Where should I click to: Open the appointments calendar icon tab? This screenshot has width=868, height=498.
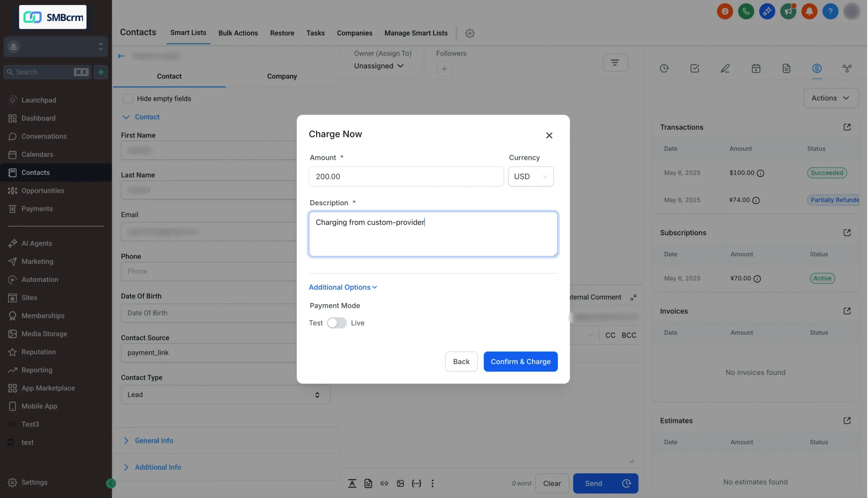point(755,69)
